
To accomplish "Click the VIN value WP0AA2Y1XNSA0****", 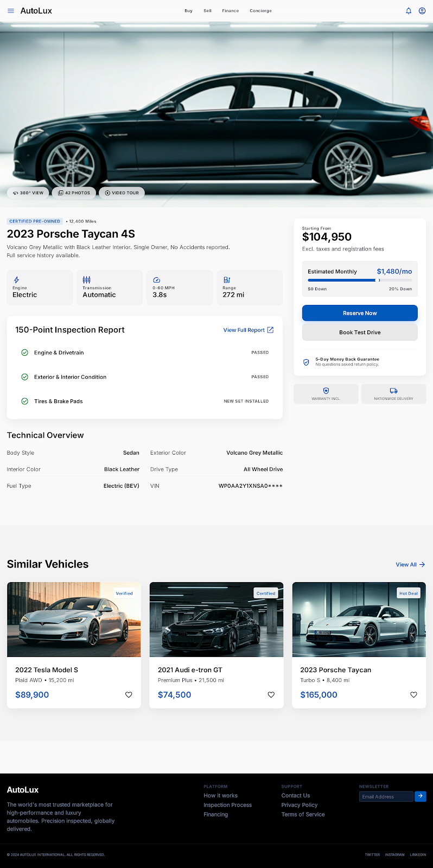I will (x=251, y=486).
